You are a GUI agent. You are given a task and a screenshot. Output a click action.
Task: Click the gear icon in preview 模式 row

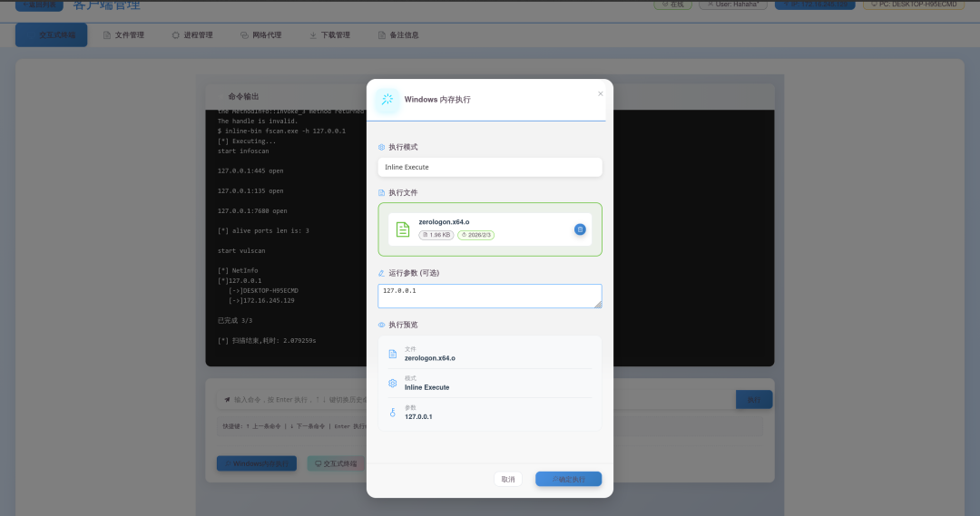393,383
